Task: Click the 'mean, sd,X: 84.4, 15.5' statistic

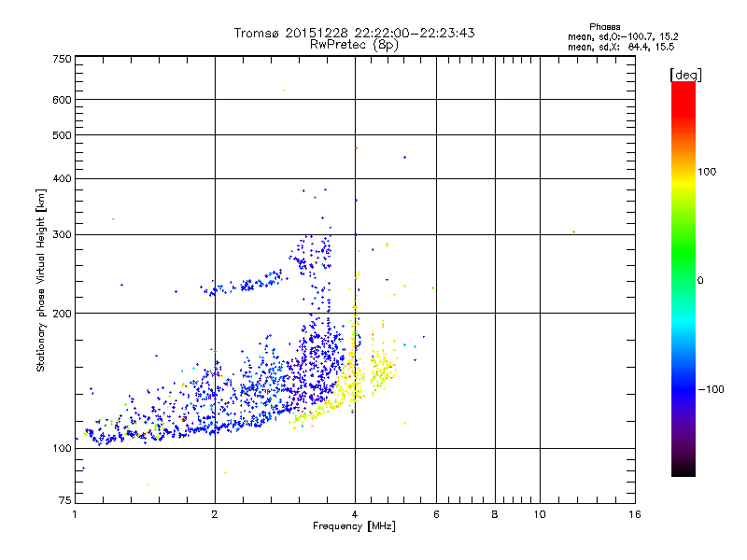Action: click(x=621, y=47)
